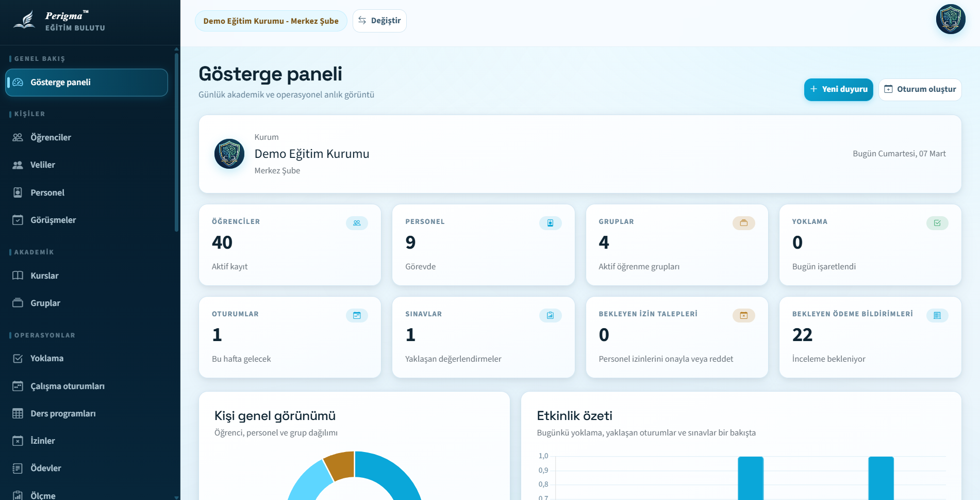980x500 pixels.
Task: Select the Demo Eğitim Kurumu branch chip
Action: pos(271,21)
